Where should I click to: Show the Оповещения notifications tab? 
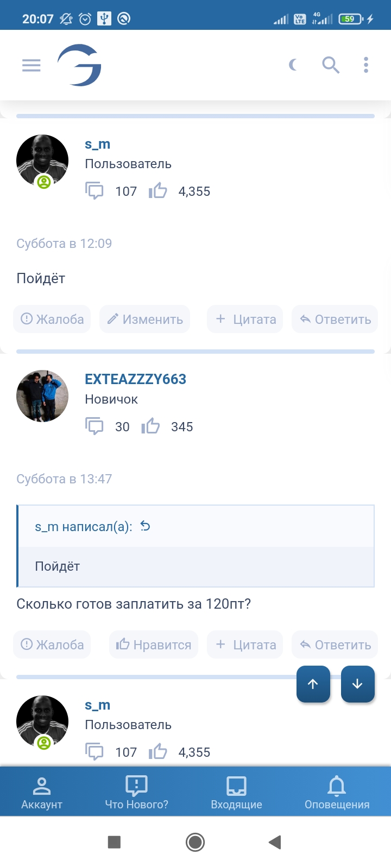(337, 792)
